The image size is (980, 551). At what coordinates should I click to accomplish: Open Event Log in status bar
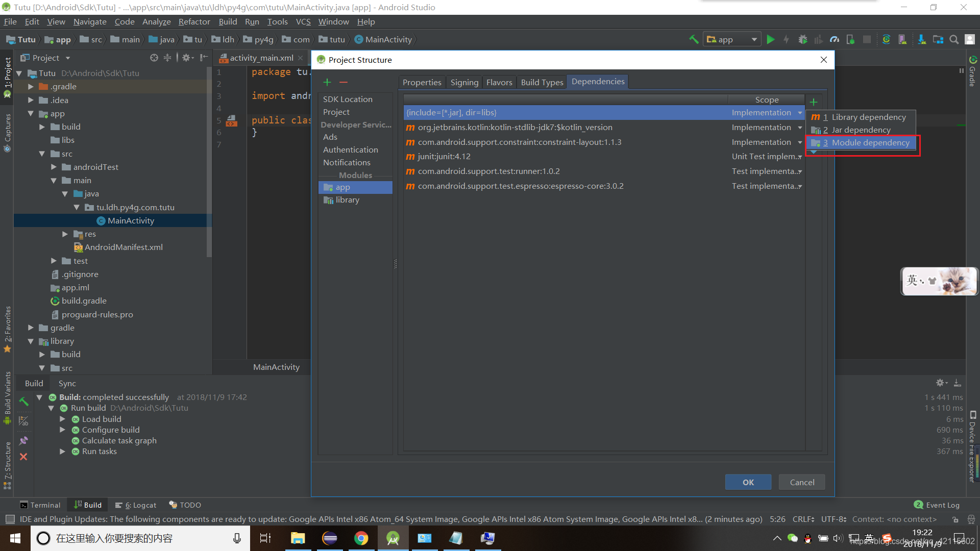pos(937,505)
